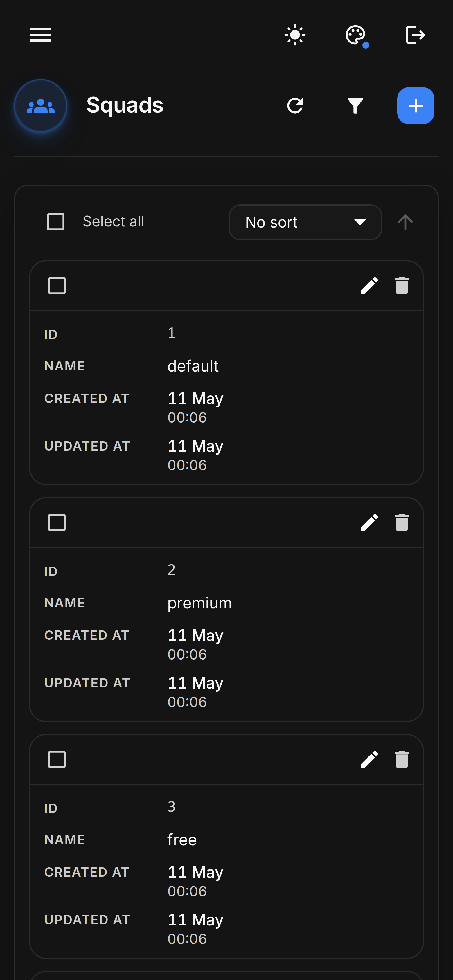Delete the premium squad
Viewport: 453px width, 980px height.
402,523
